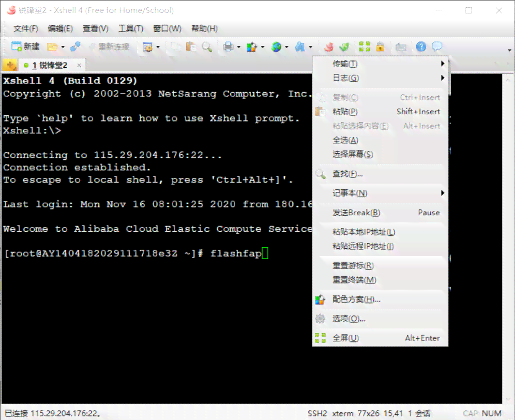
Task: Click the 'flashfap' command text at prompt
Action: coord(236,253)
